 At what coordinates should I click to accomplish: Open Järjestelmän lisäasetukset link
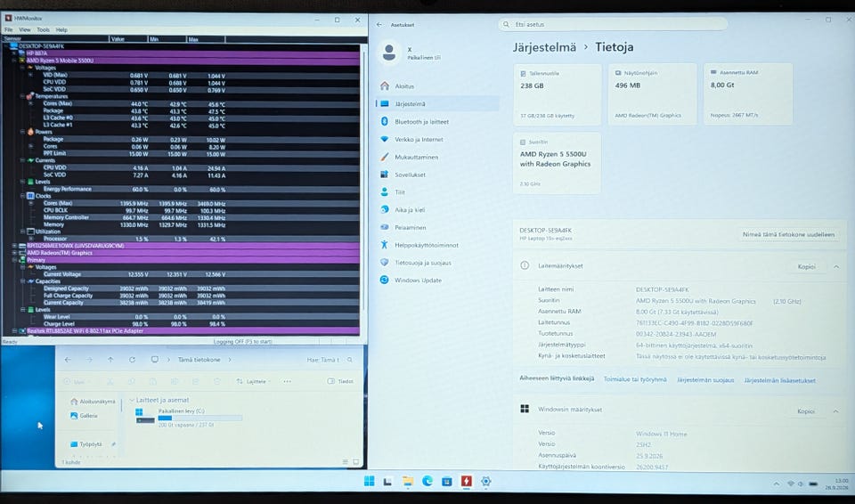coord(780,381)
